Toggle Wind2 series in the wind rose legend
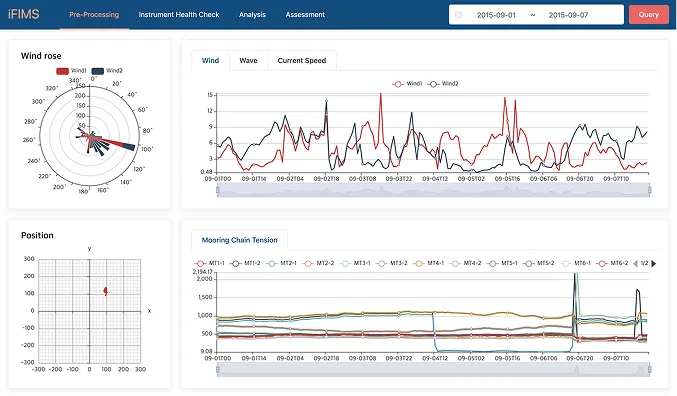The width and height of the screenshot is (677, 396). click(107, 71)
